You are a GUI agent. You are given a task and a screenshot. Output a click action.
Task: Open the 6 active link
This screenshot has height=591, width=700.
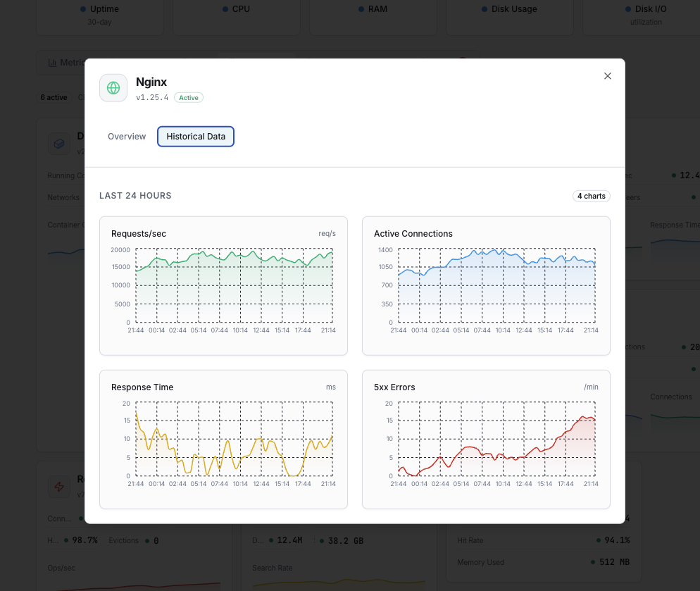click(54, 97)
